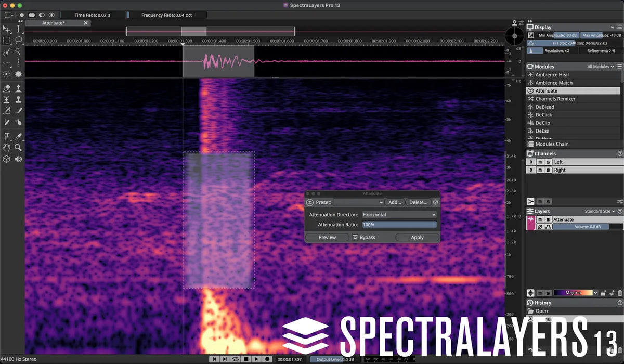Click the Play button in transport
This screenshot has width=624, height=364.
point(257,359)
